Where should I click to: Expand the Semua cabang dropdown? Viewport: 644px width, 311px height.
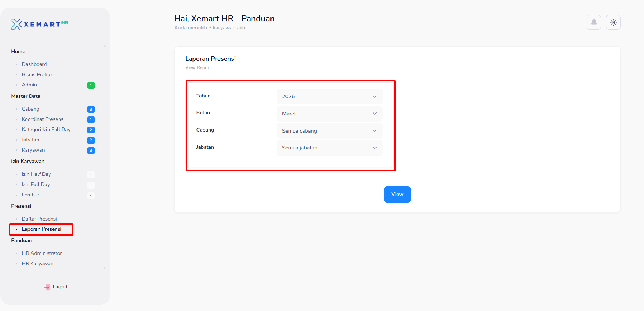[x=329, y=131]
